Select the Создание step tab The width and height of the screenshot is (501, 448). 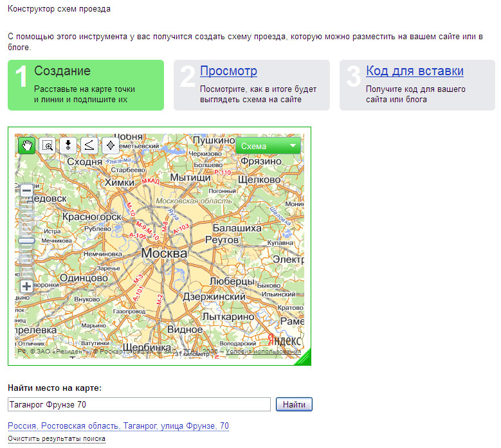pyautogui.click(x=86, y=85)
